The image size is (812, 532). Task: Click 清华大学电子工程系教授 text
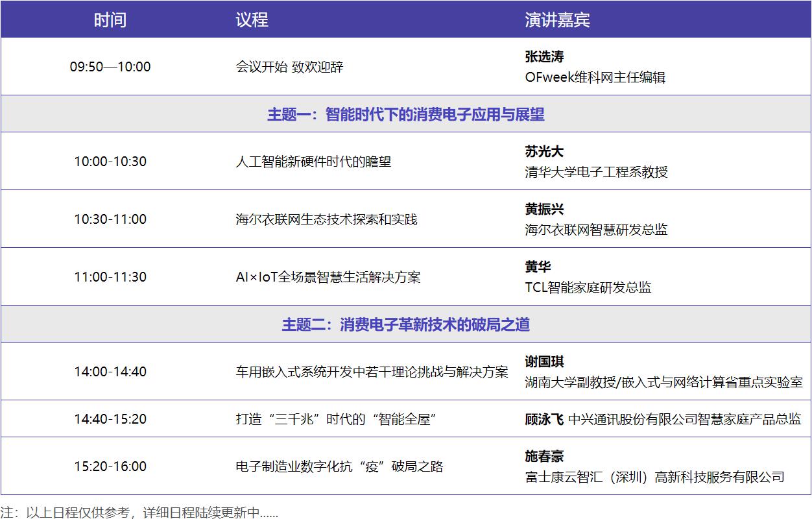(596, 173)
